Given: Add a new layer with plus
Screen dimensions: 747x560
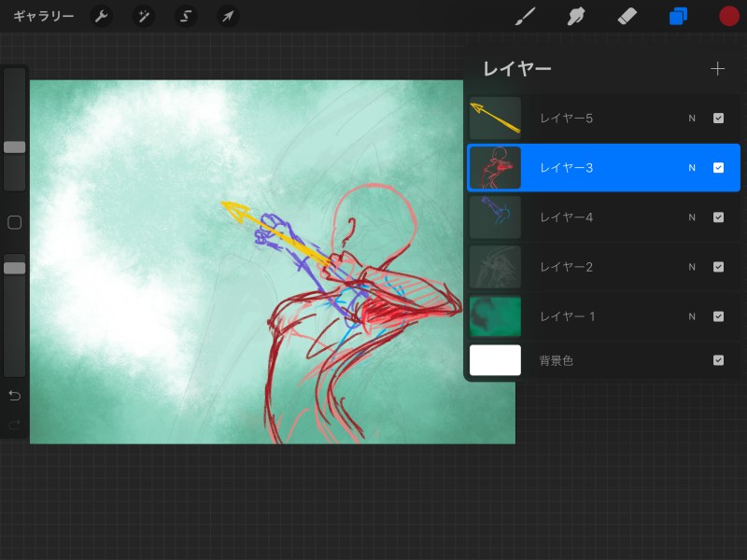Looking at the screenshot, I should (x=717, y=69).
